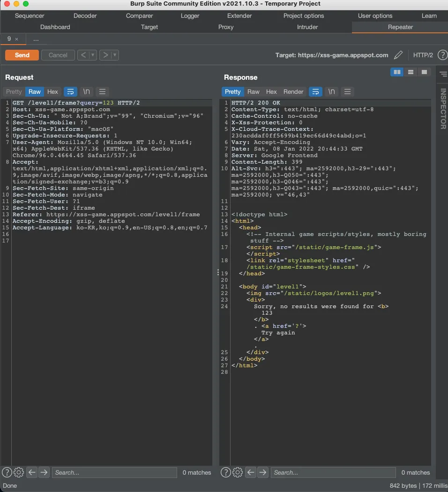Viewport: 448px width, 492px height.
Task: Open history forward dropdown arrow
Action: (x=115, y=55)
